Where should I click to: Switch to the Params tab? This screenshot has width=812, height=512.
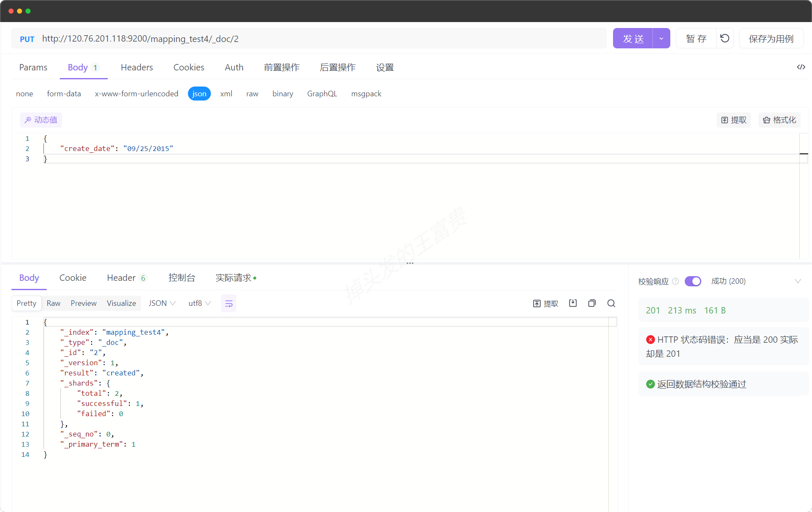[33, 67]
